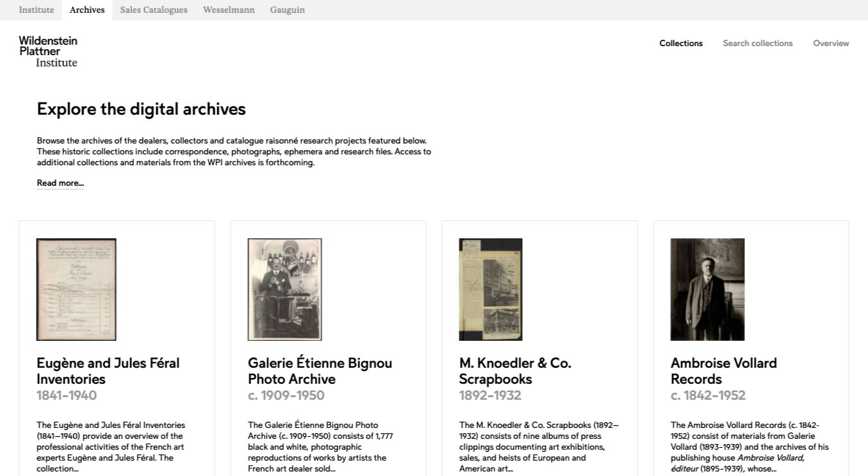Screen dimensions: 868x476
Task: Open Galerie Étienne Bignou Photo Archive title
Action: click(x=320, y=371)
